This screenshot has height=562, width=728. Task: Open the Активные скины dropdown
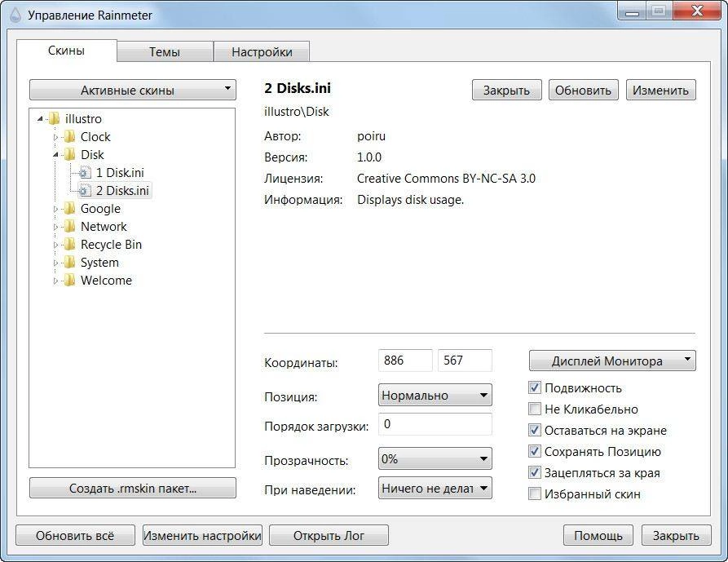[133, 90]
